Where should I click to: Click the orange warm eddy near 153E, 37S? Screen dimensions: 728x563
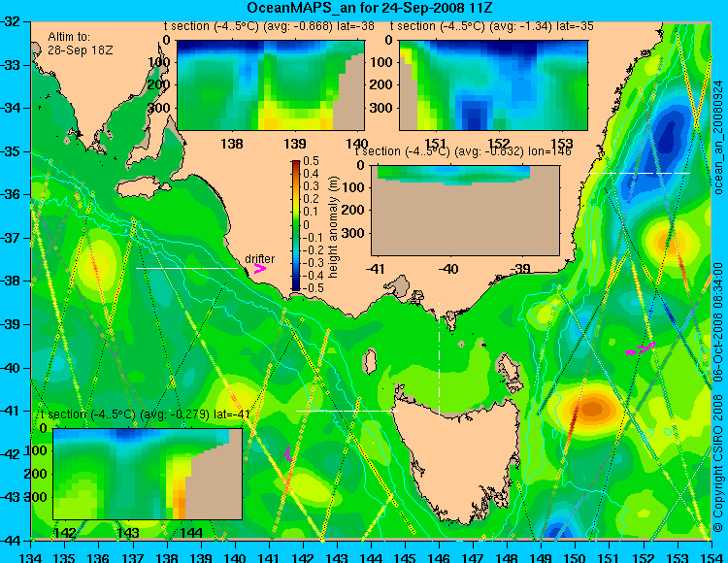(671, 243)
